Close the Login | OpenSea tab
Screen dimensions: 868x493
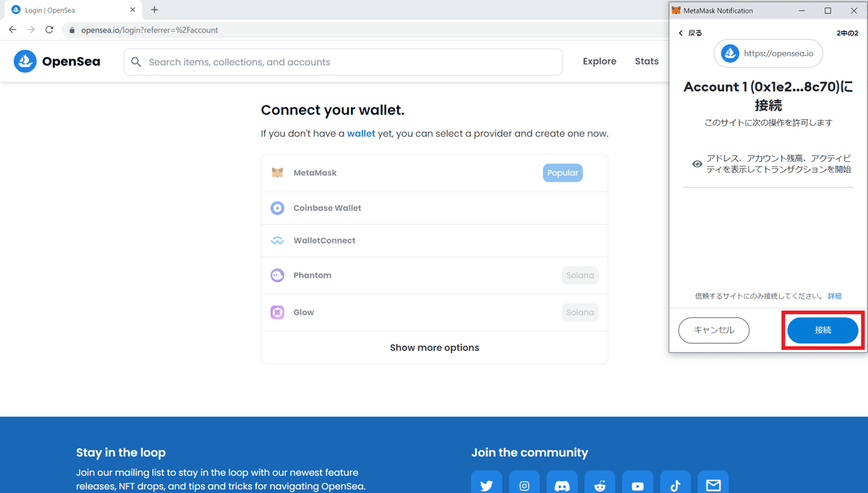tap(134, 10)
